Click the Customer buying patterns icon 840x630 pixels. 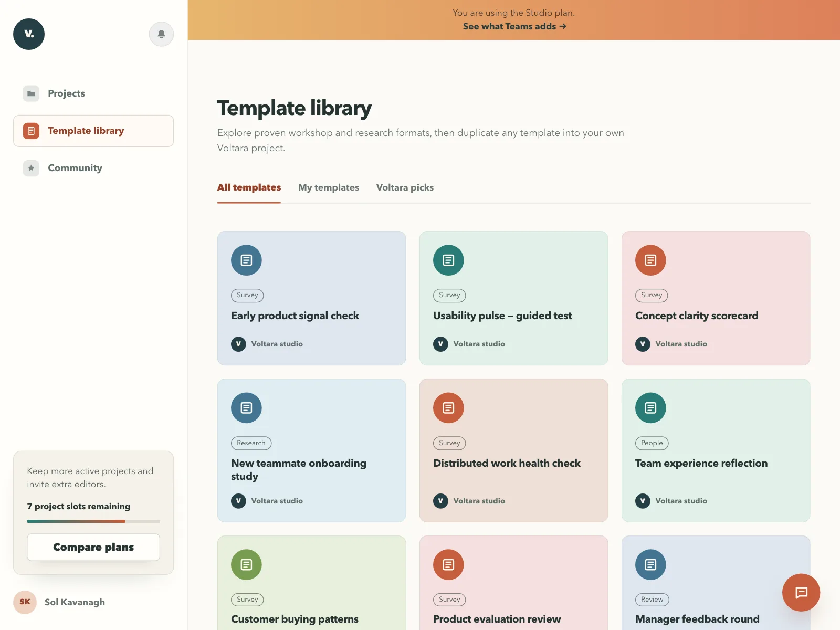coord(246,564)
